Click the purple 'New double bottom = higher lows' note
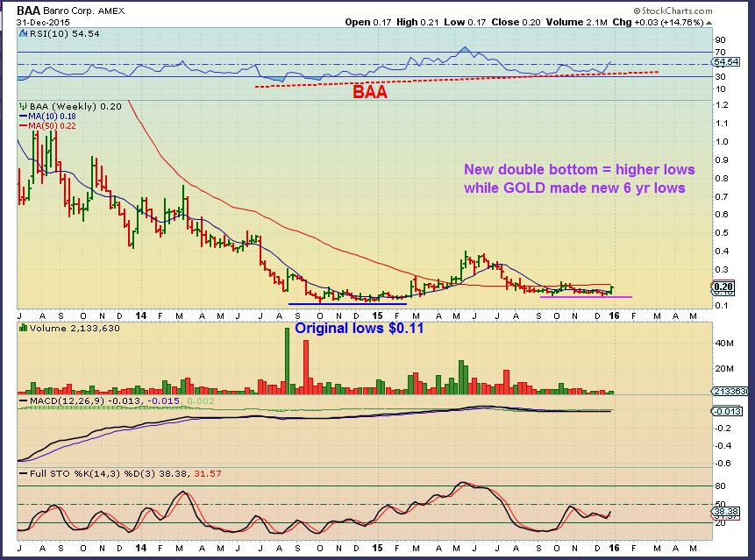The width and height of the screenshot is (755, 560). [x=580, y=169]
